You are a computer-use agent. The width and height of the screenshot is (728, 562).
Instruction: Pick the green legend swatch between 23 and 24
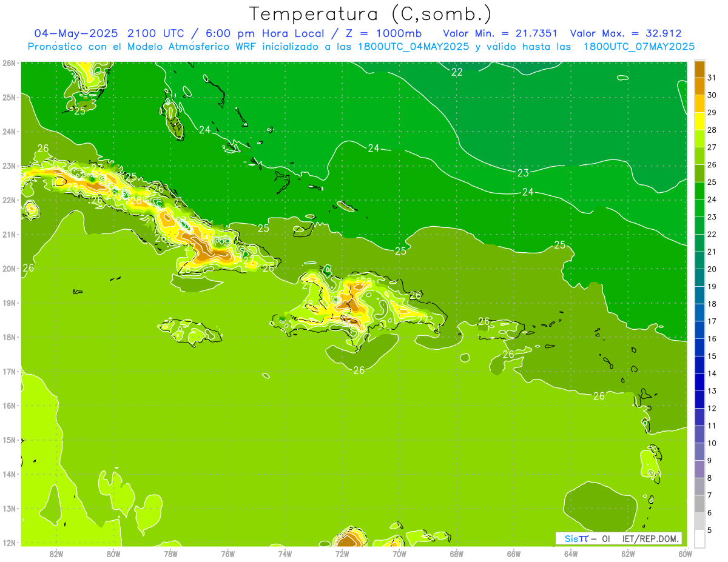(699, 208)
